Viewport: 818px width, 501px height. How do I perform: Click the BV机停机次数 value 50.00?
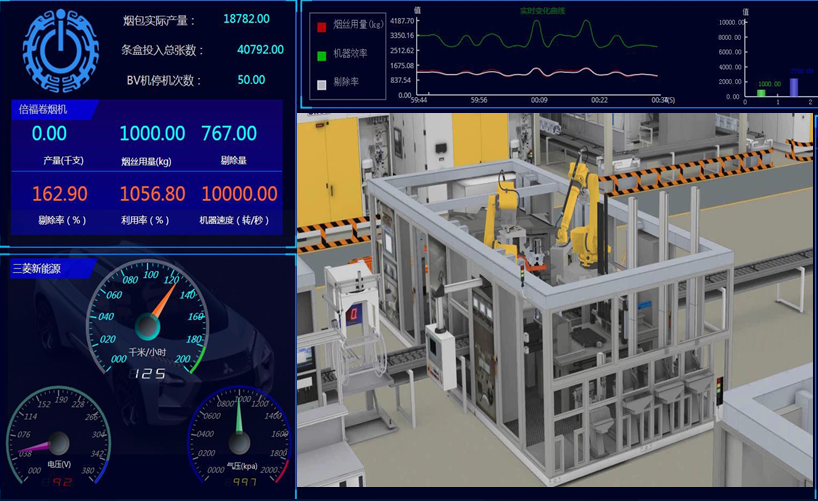pos(251,80)
